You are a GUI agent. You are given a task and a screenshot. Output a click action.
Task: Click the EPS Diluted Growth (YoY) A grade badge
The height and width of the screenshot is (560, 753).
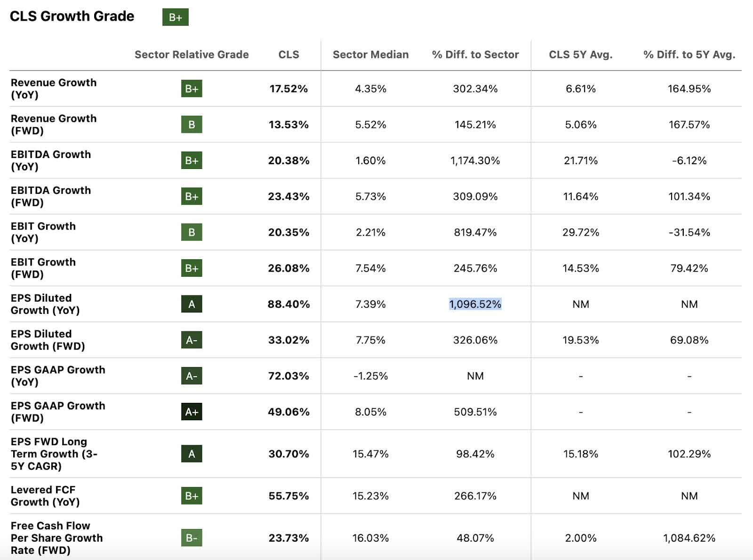(x=192, y=304)
